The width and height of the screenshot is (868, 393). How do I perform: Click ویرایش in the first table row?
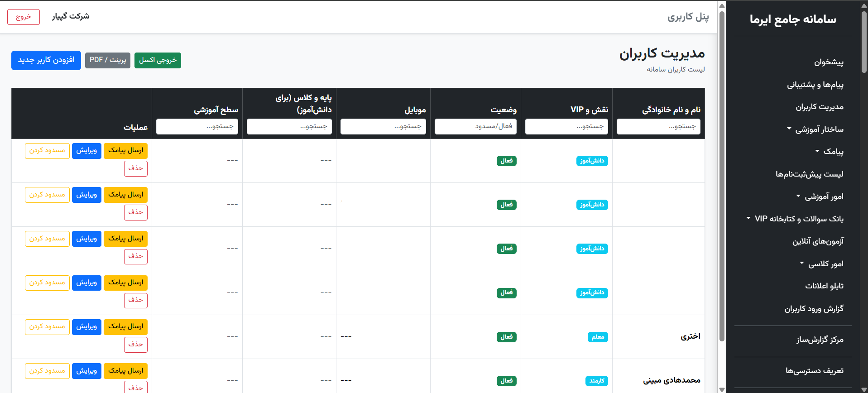coord(86,150)
